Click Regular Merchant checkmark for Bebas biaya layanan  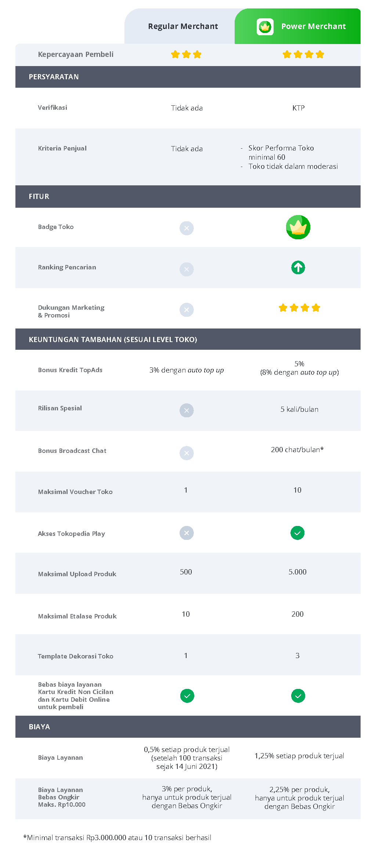point(187,696)
